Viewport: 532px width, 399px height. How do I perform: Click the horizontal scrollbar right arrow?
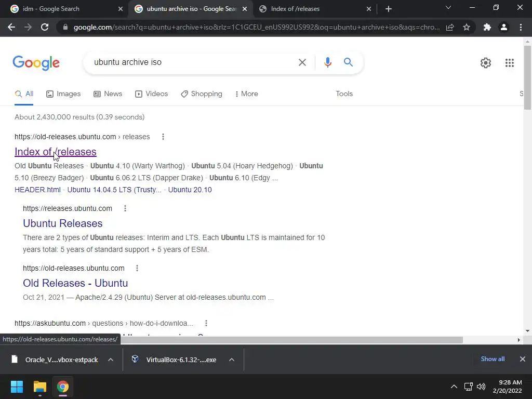point(518,340)
